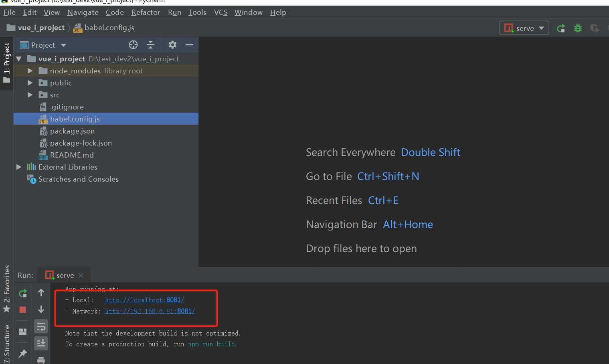Select babel.config.js in the tree
Viewport: 609px width, 364px height.
[x=106, y=119]
